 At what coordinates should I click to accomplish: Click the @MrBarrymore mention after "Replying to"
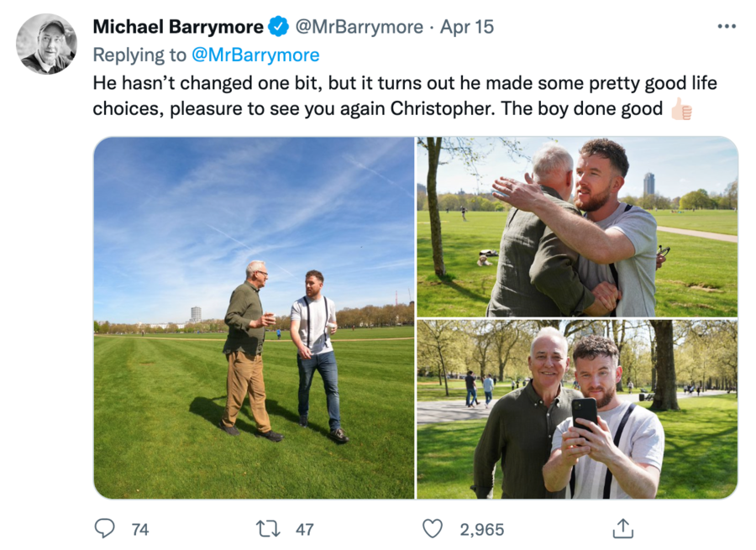[255, 55]
